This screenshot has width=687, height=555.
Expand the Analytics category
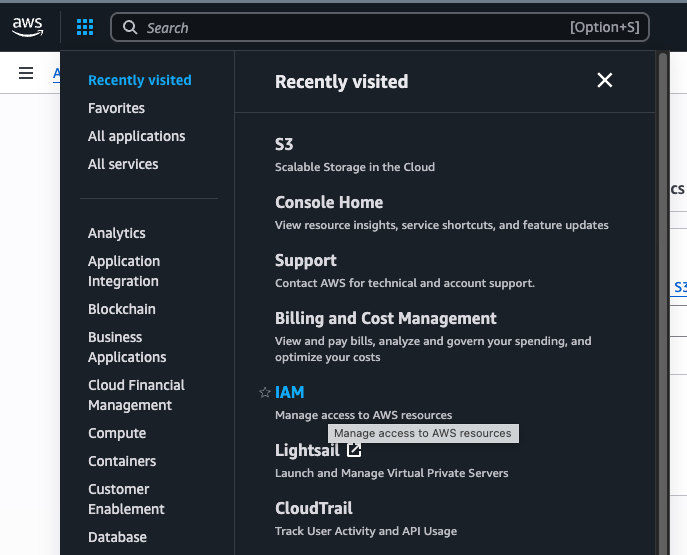(116, 233)
